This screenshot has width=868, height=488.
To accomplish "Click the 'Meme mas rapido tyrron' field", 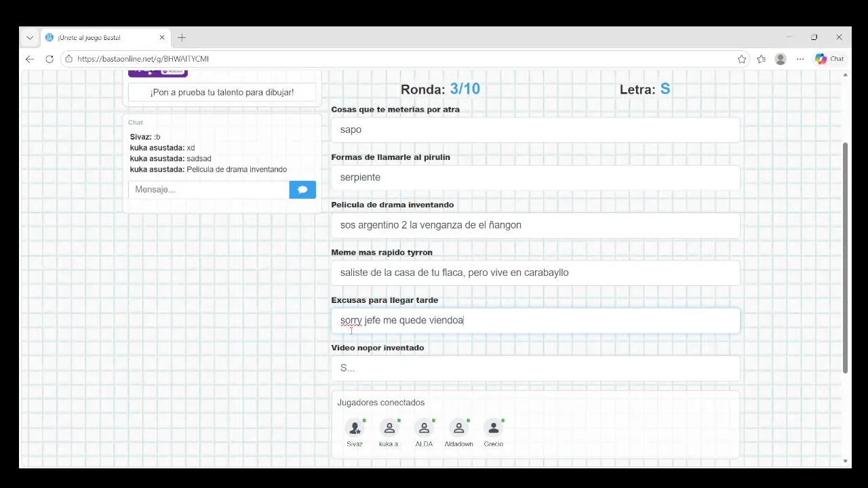I will 536,272.
